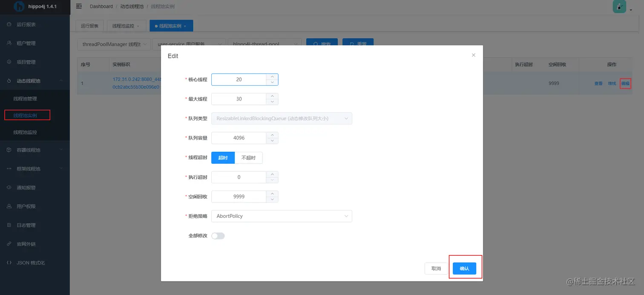Toggle the 全部修改 switch
Screen dimensions: 644x295
218,236
